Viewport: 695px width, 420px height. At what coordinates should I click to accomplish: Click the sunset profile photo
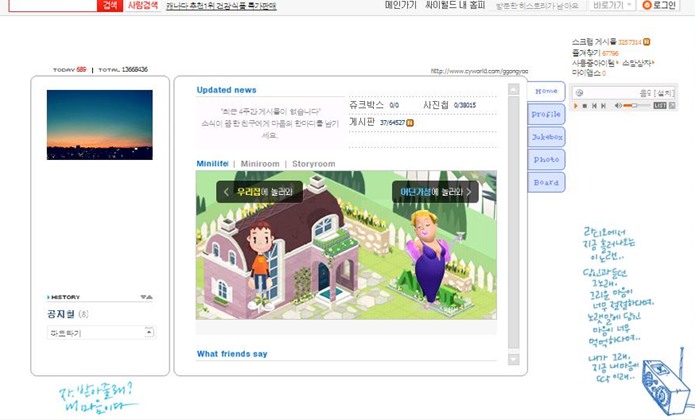coord(100,125)
